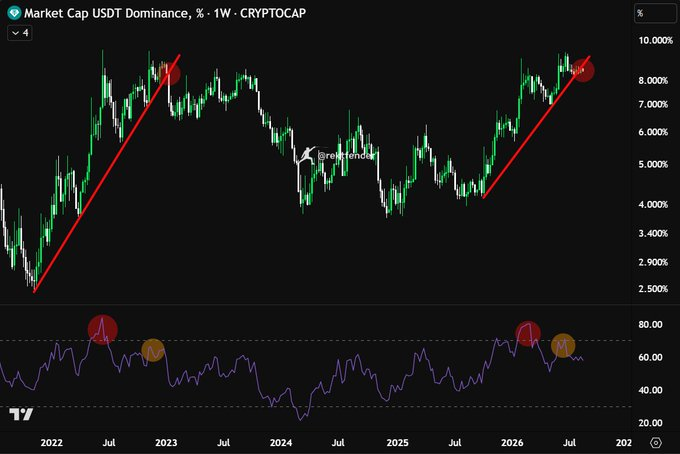Screen dimensions: 680x454
Task: Click the USDT Dominance symbol logo icon
Action: point(14,13)
